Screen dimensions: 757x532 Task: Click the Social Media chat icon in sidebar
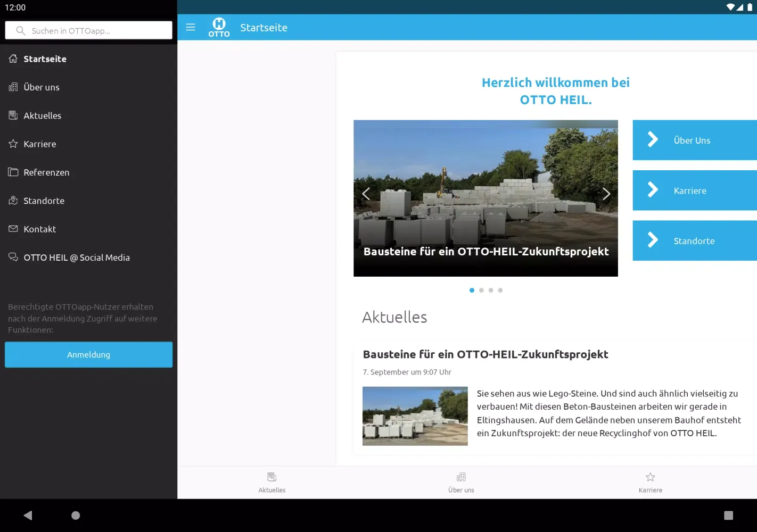coord(13,257)
